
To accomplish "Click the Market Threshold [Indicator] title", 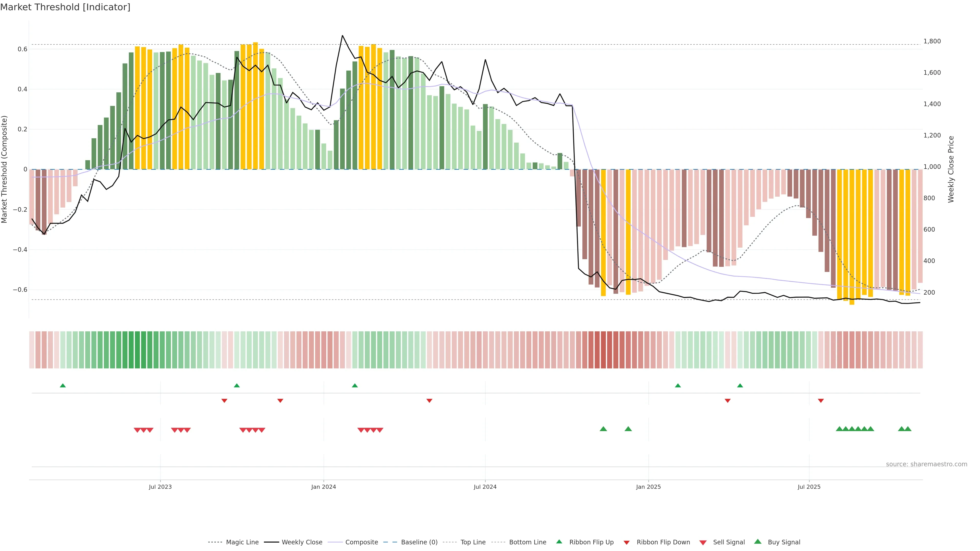I will [65, 7].
